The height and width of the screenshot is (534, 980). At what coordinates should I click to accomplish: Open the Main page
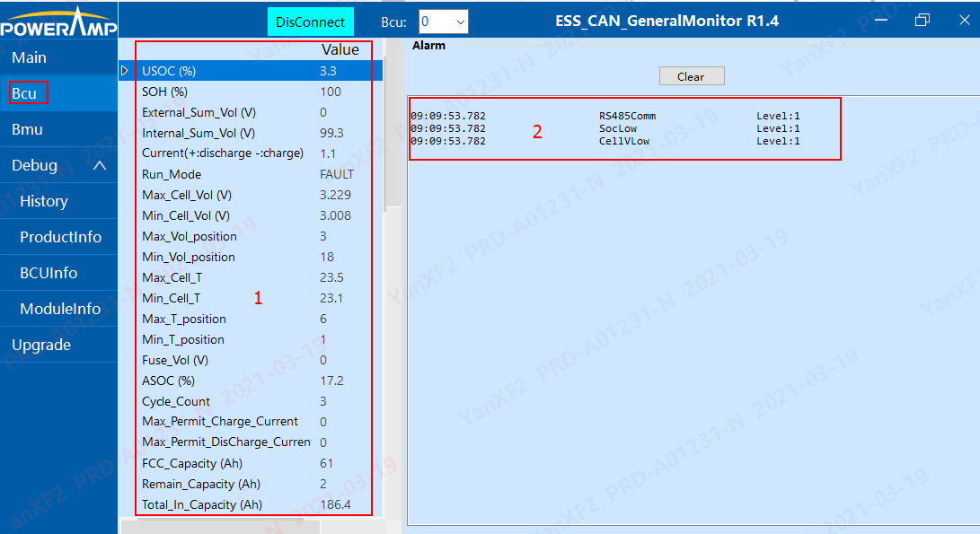click(58, 57)
